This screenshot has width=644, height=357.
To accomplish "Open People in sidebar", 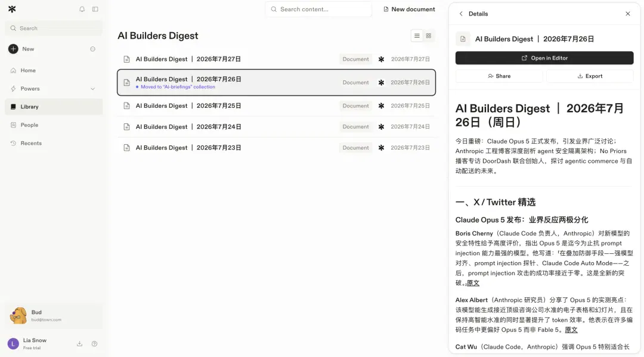I will click(x=54, y=125).
